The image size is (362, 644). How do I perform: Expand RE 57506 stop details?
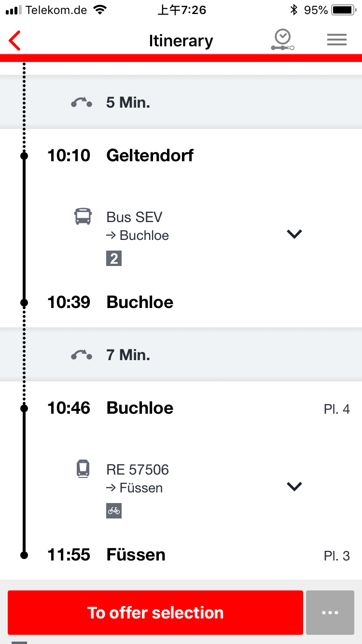coord(294,487)
